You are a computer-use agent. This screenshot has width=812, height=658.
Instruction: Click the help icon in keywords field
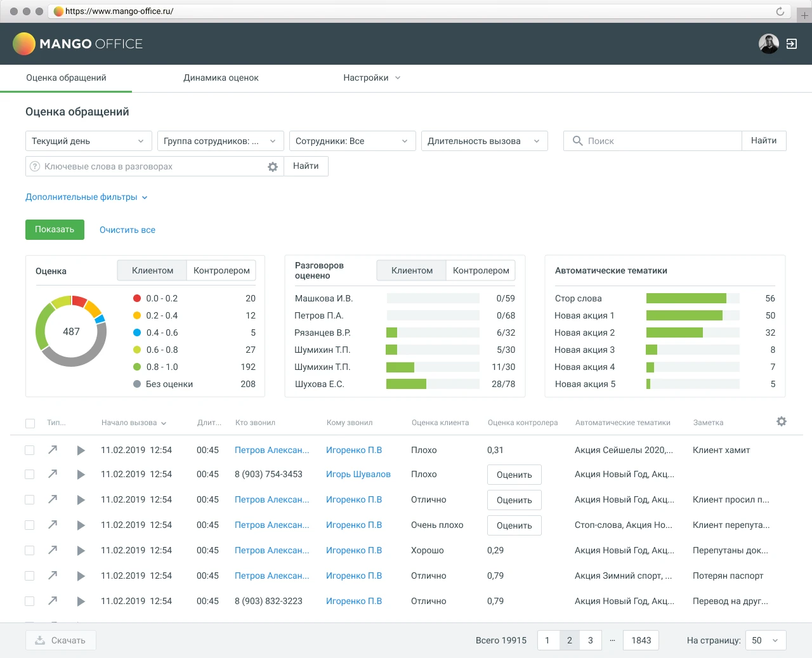click(x=35, y=167)
